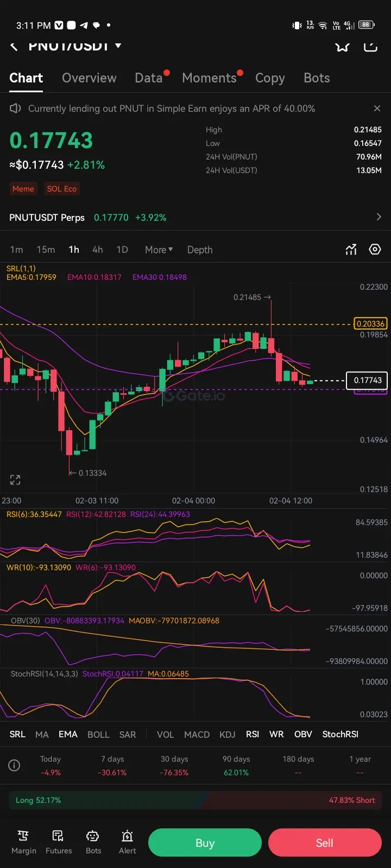Add PNUT/USDT to favorites with star icon
This screenshot has height=868, width=391.
click(342, 46)
